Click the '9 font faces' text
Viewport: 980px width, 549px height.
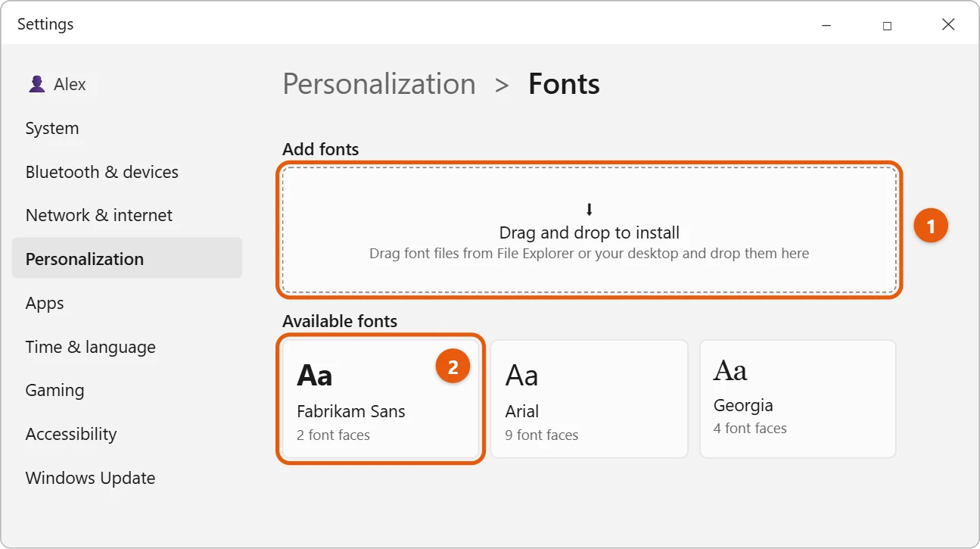coord(542,435)
